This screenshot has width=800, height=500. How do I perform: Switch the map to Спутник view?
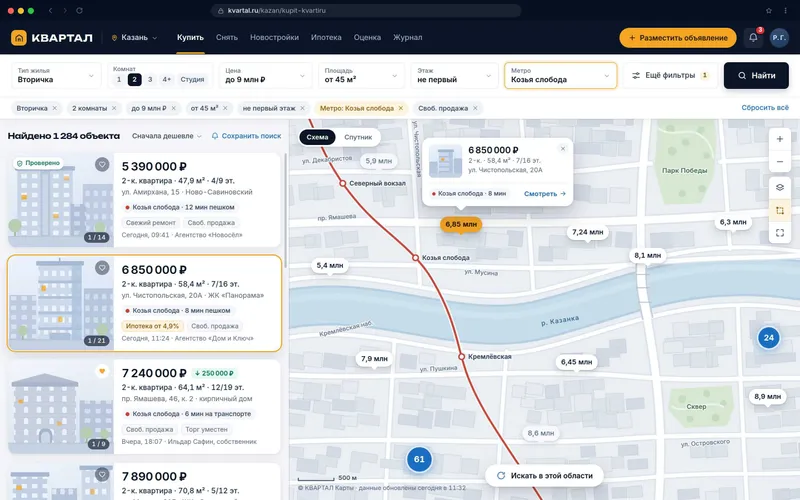click(x=358, y=137)
